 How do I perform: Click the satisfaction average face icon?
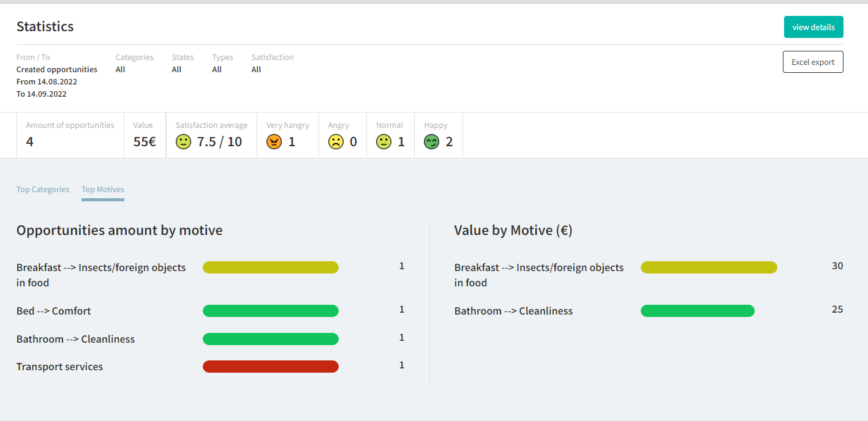tap(183, 142)
